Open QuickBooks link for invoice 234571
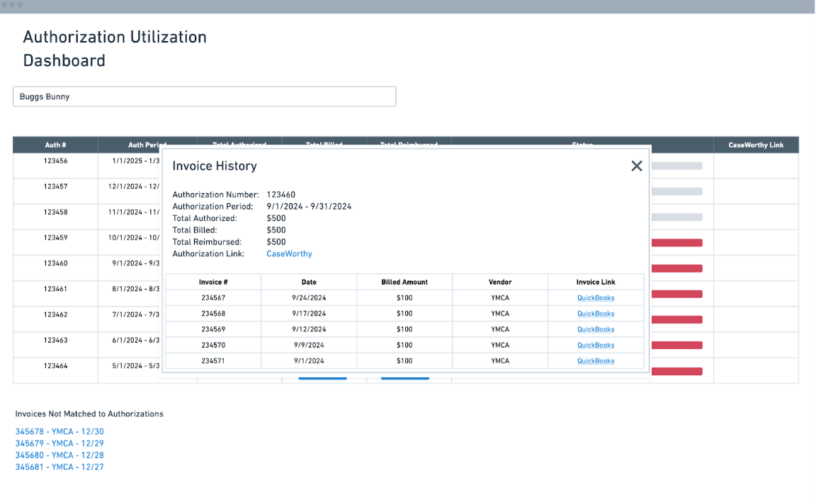The image size is (816, 504). (595, 360)
